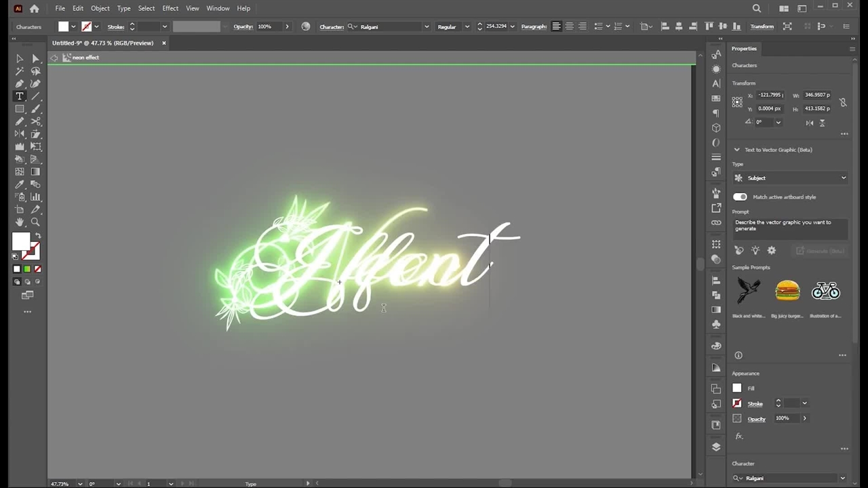Open the Effect menu
The image size is (868, 488).
click(x=170, y=8)
